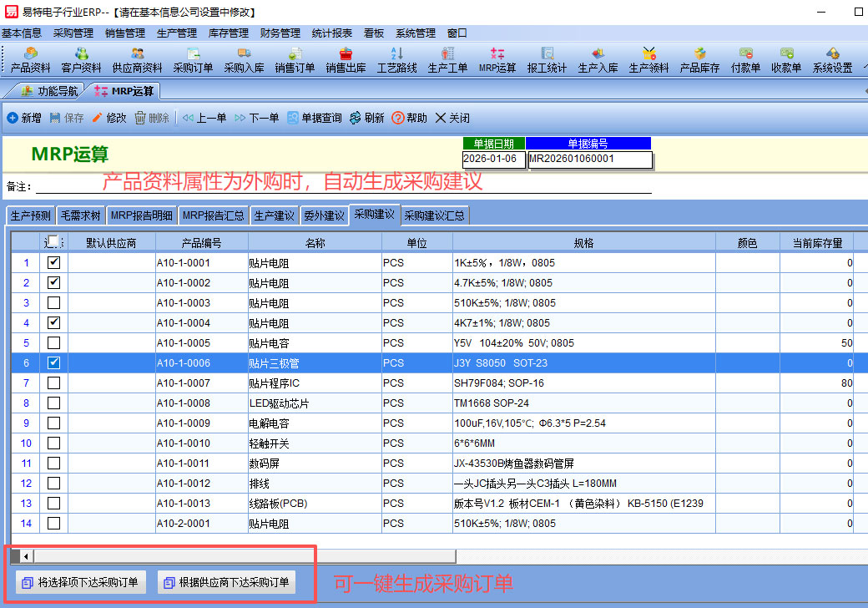The image size is (868, 608).
Task: Click 根据供应商下达采购订单 button
Action: pyautogui.click(x=226, y=582)
